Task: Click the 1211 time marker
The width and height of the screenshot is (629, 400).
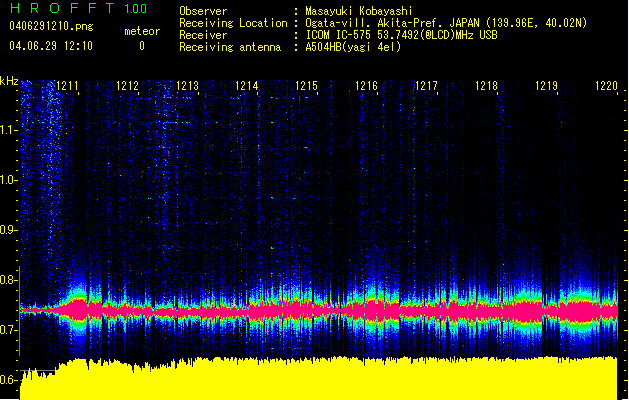Action: click(67, 87)
